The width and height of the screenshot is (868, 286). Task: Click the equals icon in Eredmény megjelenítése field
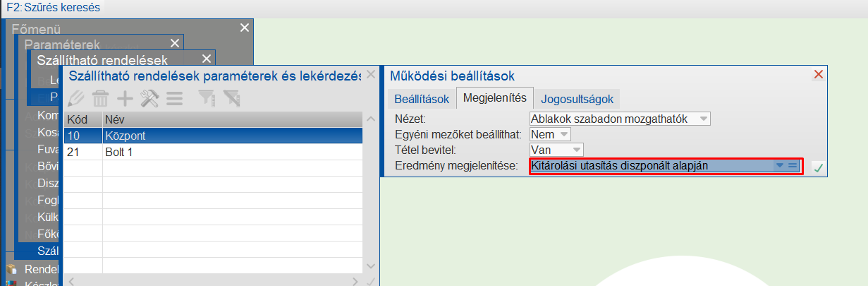point(793,166)
